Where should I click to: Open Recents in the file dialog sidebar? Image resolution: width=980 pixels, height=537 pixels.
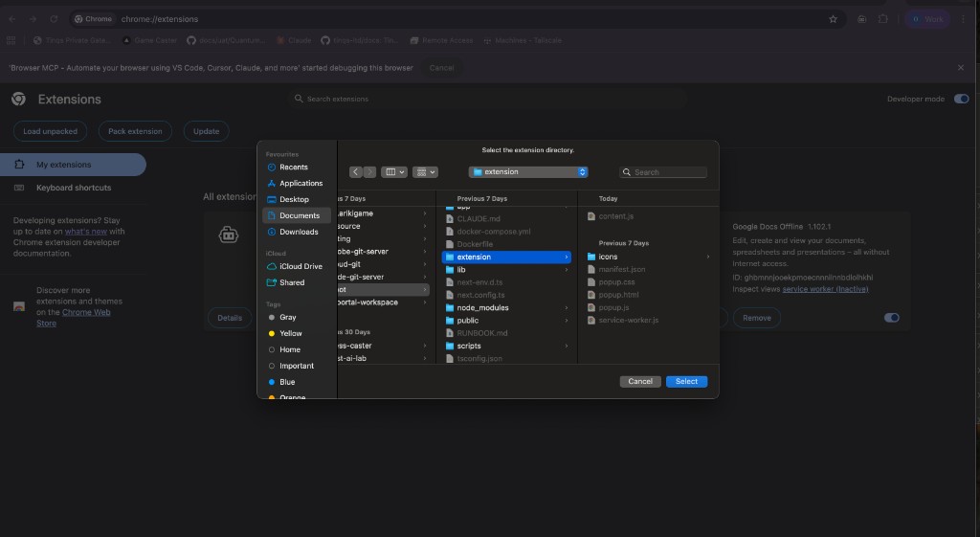293,167
